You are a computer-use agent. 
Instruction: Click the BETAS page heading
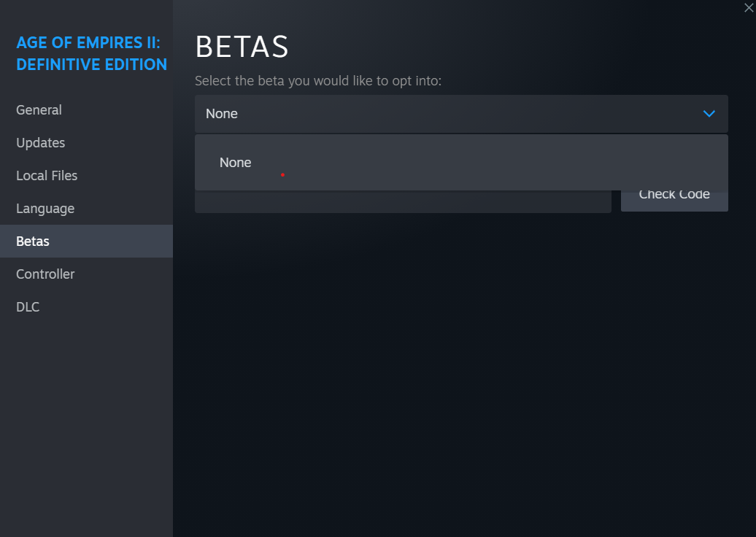click(242, 47)
